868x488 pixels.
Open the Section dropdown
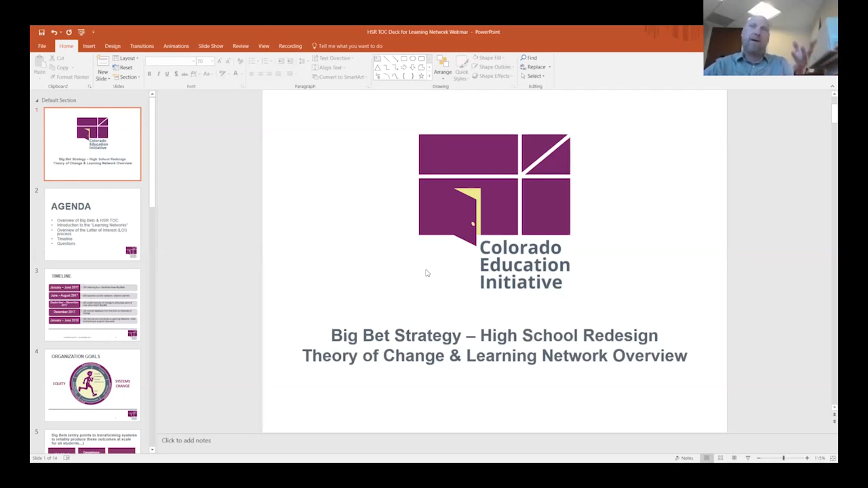[127, 77]
